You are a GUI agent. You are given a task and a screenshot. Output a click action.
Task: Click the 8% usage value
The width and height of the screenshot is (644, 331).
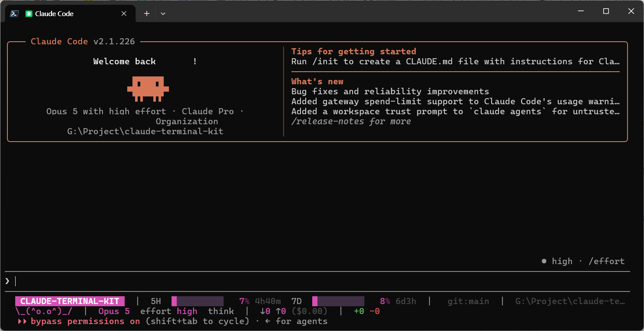pyautogui.click(x=385, y=301)
